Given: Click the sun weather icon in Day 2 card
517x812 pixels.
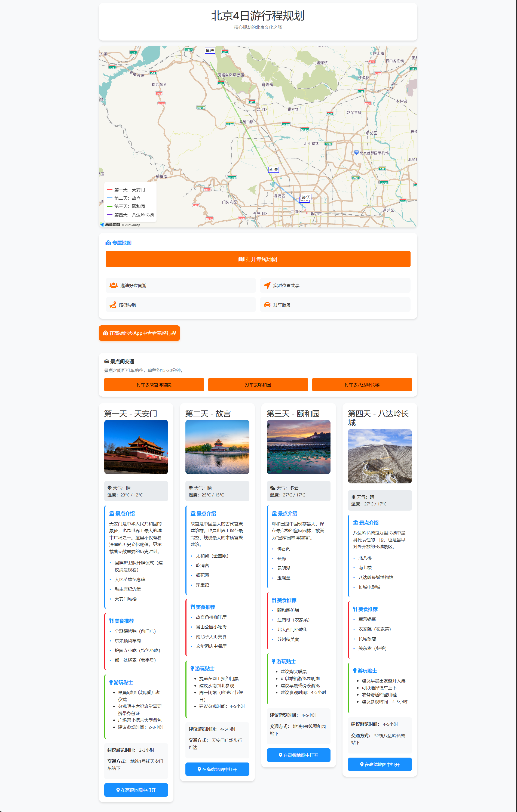Looking at the screenshot, I should [x=191, y=488].
